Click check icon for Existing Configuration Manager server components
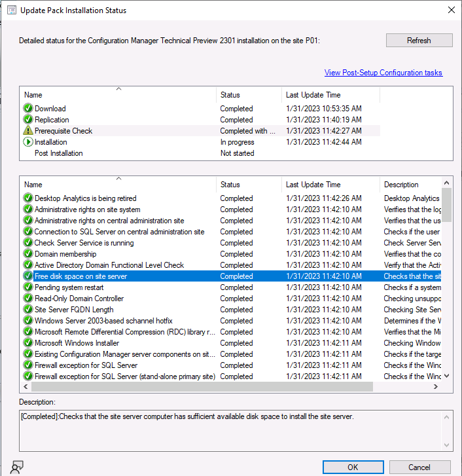Image resolution: width=462 pixels, height=476 pixels. (28, 354)
